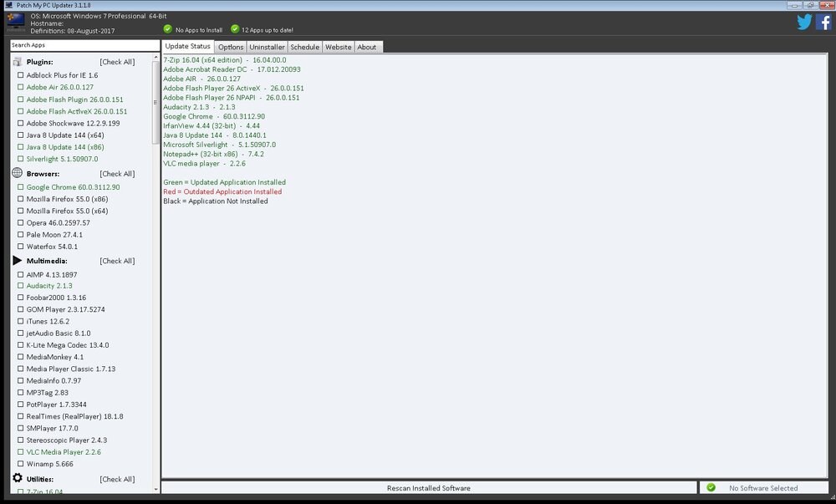Tick the Opera 46.0.2597.57 checkbox
The width and height of the screenshot is (836, 504).
tap(21, 222)
